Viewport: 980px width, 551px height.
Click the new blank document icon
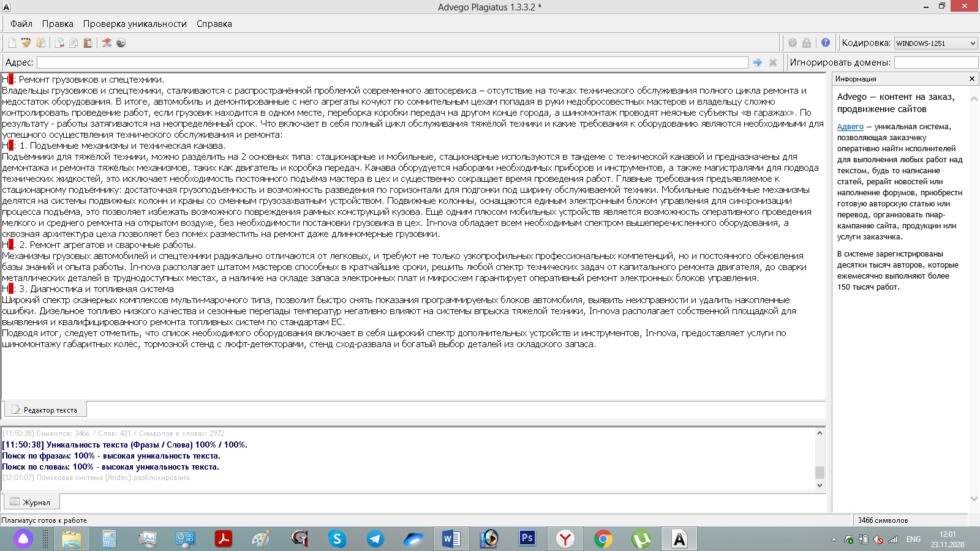pyautogui.click(x=12, y=43)
